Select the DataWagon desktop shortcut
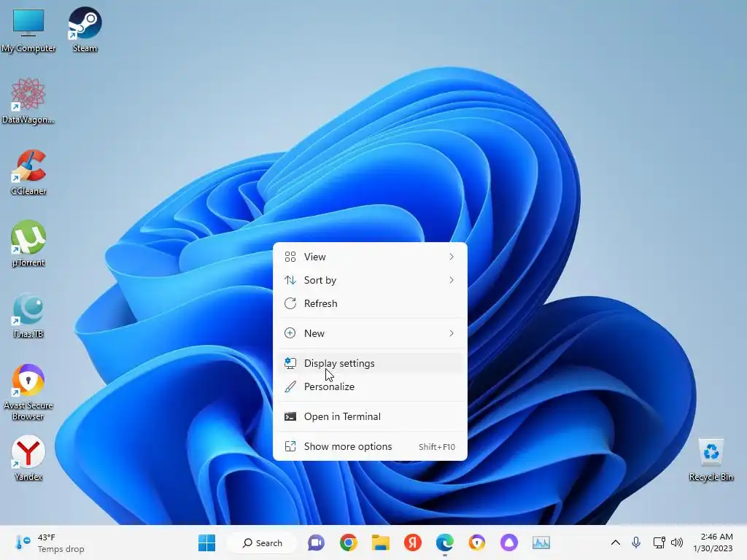Screen dimensions: 747x560 [x=28, y=101]
